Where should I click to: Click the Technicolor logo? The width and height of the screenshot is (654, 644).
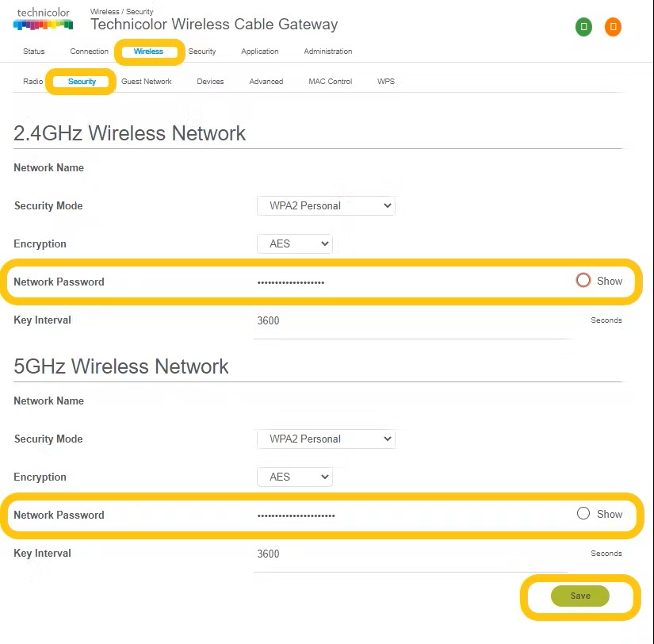coord(43,20)
